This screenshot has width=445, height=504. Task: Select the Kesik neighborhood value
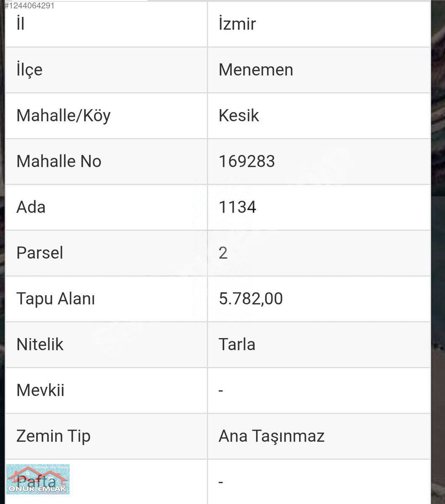[238, 115]
